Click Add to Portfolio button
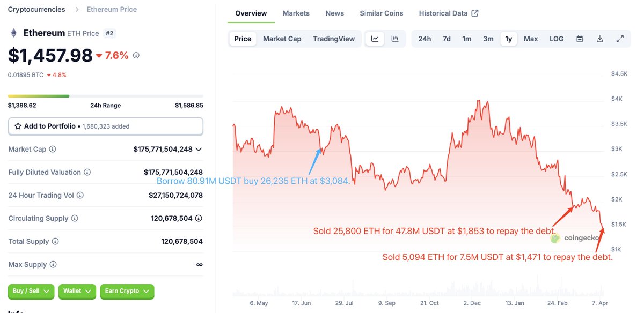Screen dimensions: 644x313 tap(105, 126)
